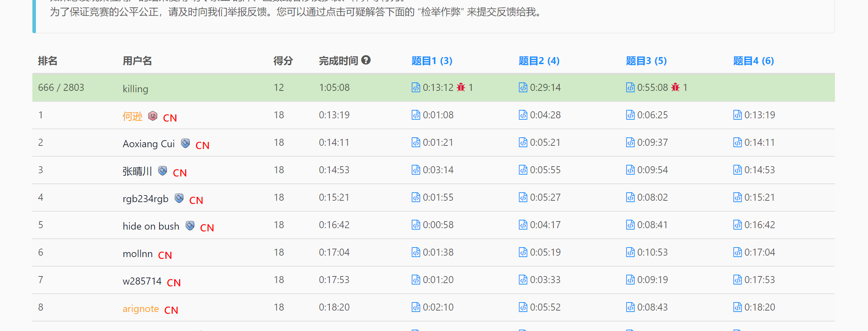This screenshot has width=868, height=331.
Task: Open the 题目1 (3) problem link
Action: click(432, 61)
